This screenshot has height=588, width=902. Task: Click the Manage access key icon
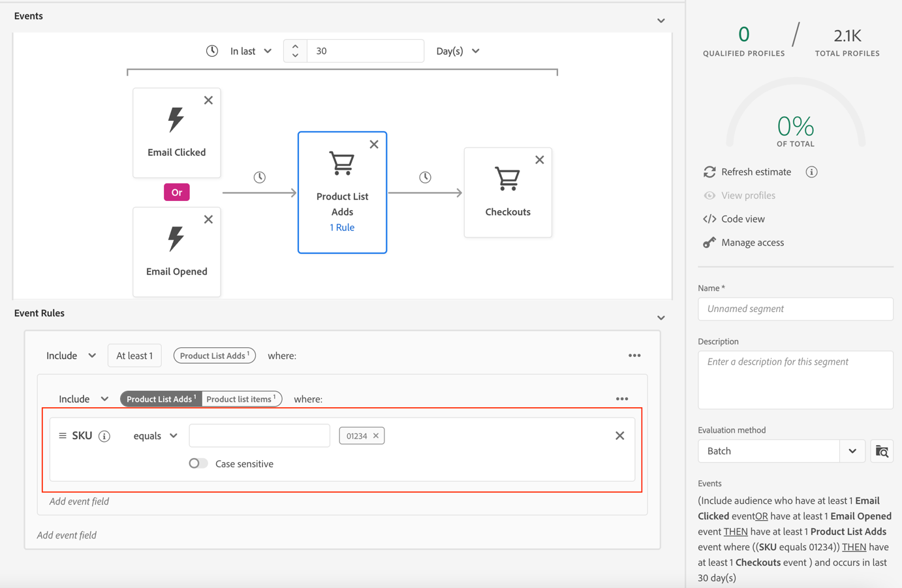(709, 242)
